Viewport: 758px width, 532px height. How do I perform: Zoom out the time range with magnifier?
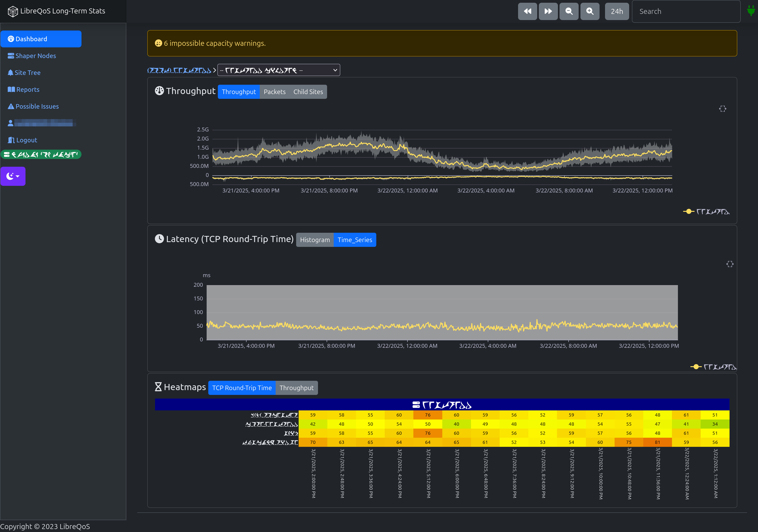tap(569, 11)
